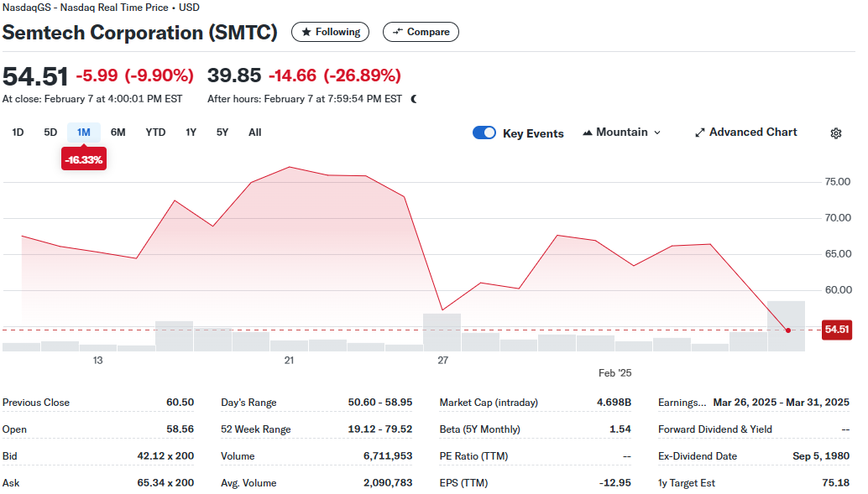Click the -16.33% change badge
Screen dimensions: 868x494
tap(84, 159)
